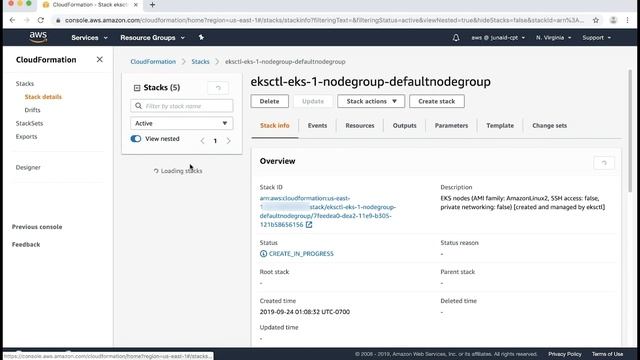Collapse the Stacks panel with the minus icon
640x360 pixels.
[x=137, y=88]
